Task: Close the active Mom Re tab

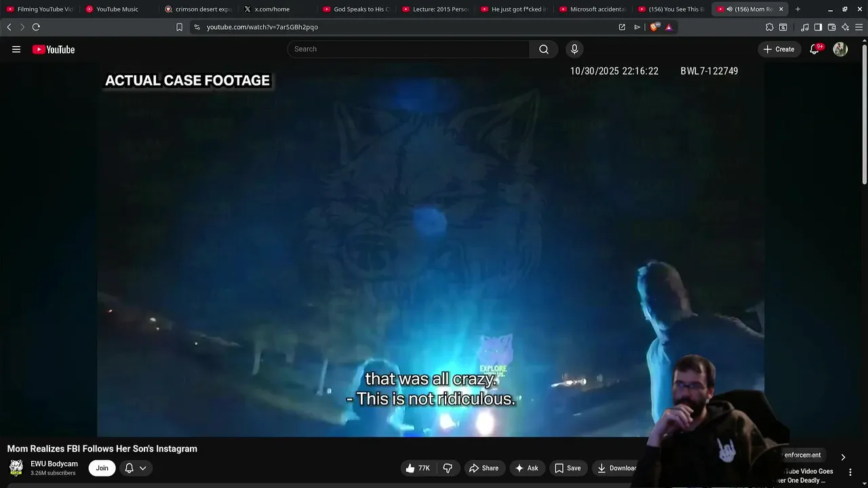Action: pos(781,9)
